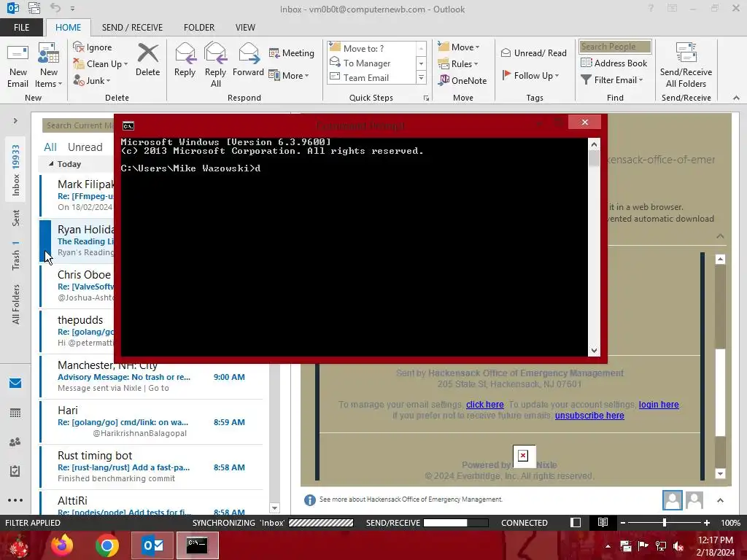
Task: Zoom out with the minus button
Action: coord(622,523)
